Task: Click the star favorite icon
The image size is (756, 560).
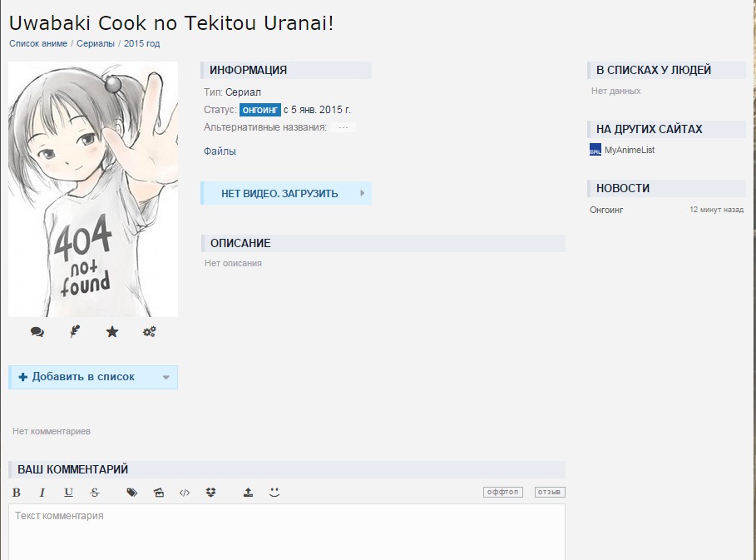Action: click(112, 332)
